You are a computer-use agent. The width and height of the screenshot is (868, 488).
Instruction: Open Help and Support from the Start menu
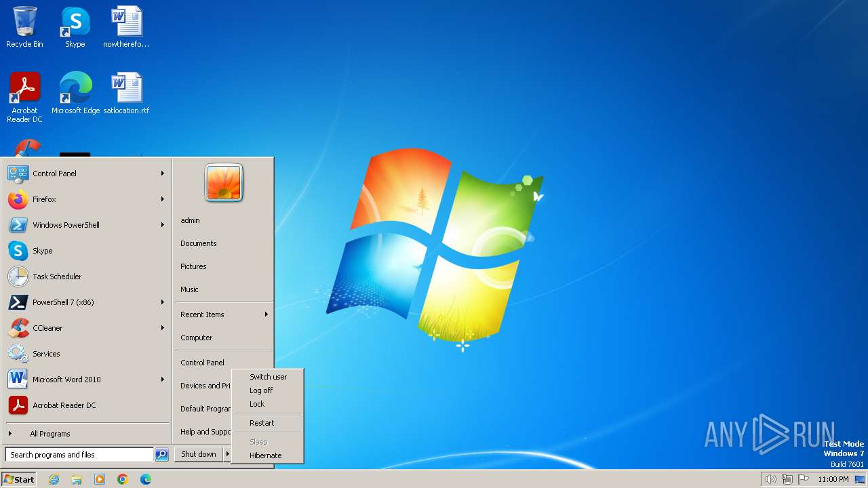click(x=204, y=432)
